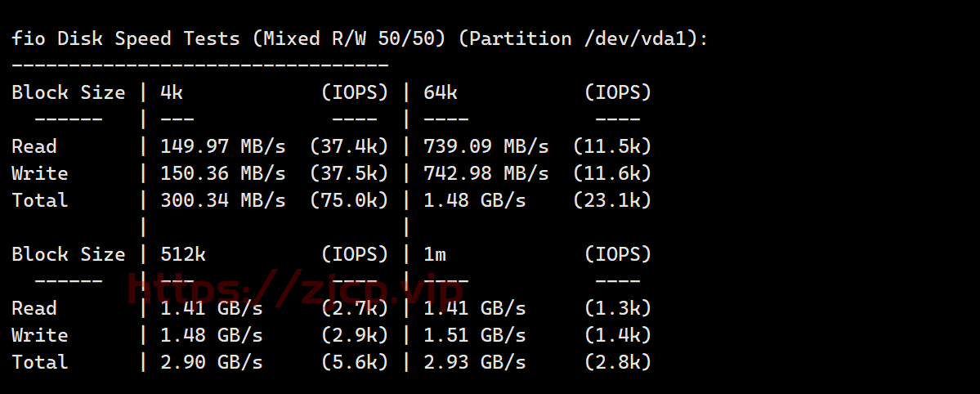Click the 64k write speed 742.98 MB/s
The width and height of the screenshot is (980, 394).
pyautogui.click(x=486, y=174)
